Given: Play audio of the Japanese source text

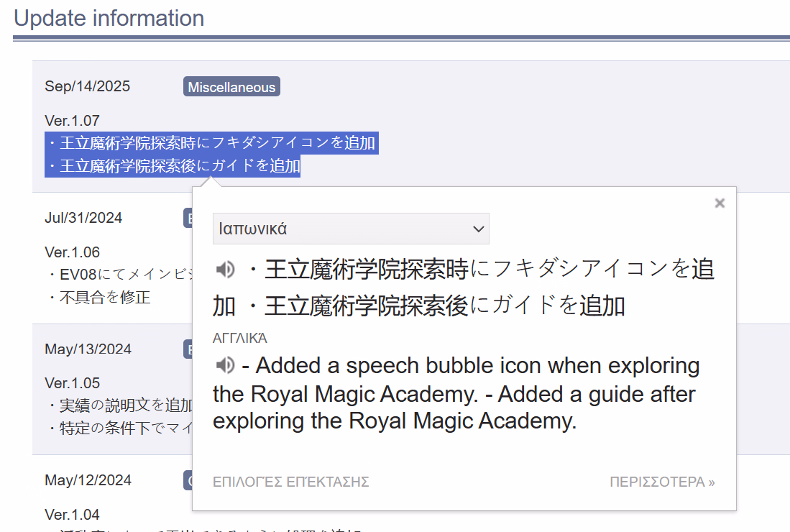Looking at the screenshot, I should pos(225,270).
